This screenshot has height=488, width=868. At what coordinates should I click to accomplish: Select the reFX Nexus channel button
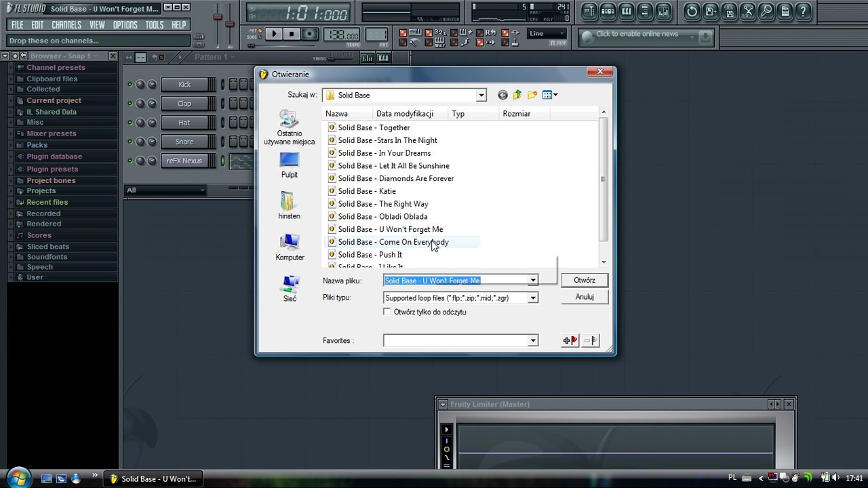tap(184, 161)
